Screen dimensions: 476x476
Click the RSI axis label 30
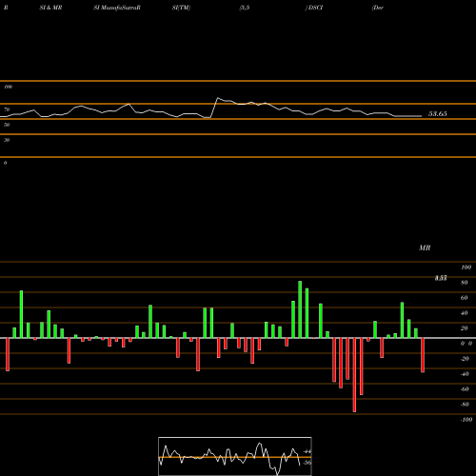7,140
